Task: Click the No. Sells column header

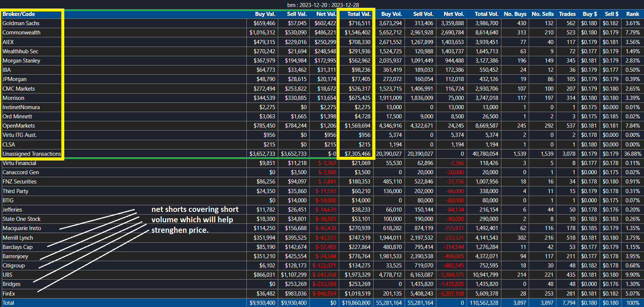Action: pyautogui.click(x=542, y=14)
